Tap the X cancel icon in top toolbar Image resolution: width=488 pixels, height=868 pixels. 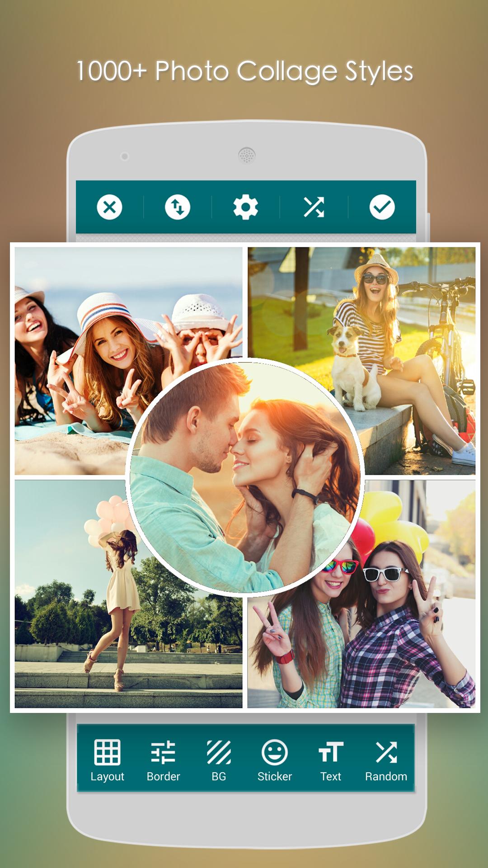pos(109,208)
